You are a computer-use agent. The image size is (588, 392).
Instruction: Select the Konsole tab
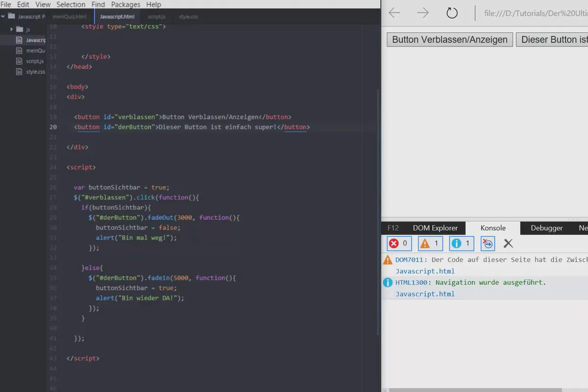(493, 228)
